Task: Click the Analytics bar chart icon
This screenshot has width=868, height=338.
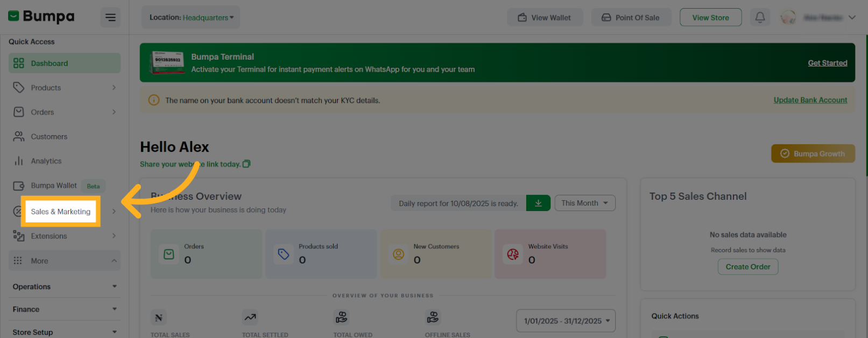Action: click(x=19, y=161)
